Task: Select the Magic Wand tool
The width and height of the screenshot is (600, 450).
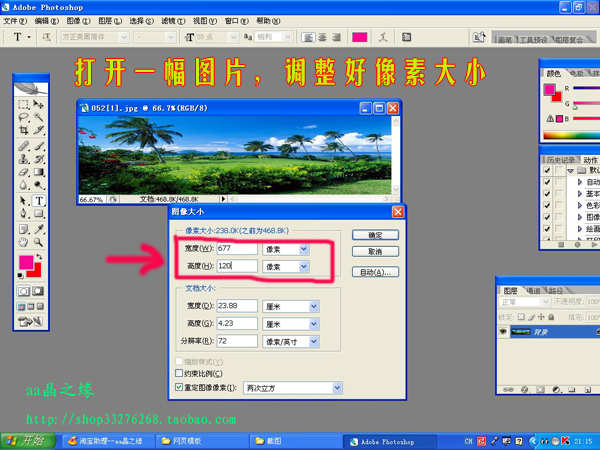Action: (x=38, y=117)
